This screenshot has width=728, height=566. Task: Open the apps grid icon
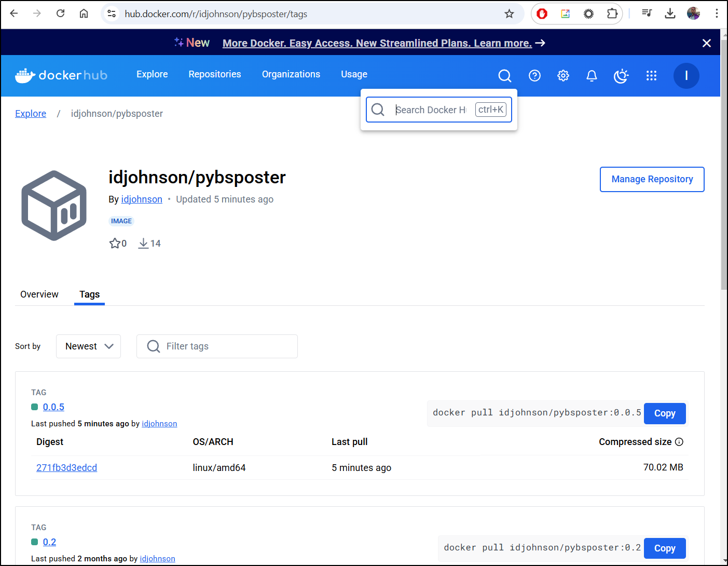coord(651,76)
